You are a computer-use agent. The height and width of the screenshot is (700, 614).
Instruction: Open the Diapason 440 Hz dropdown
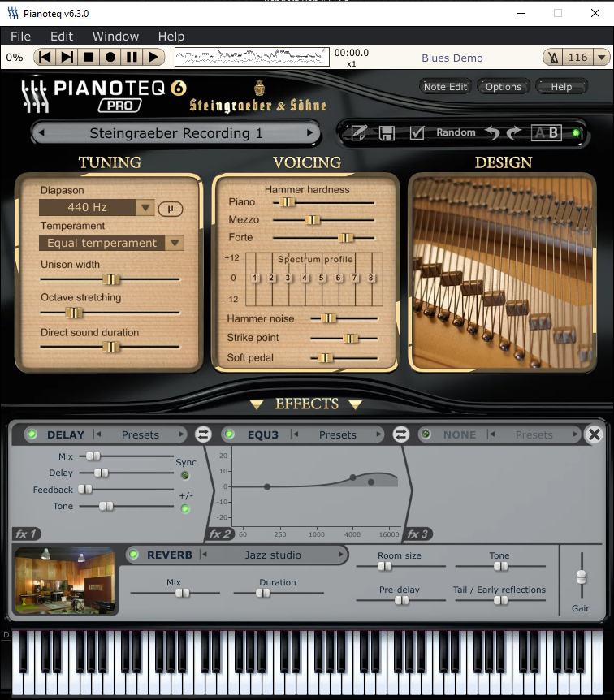(x=97, y=207)
